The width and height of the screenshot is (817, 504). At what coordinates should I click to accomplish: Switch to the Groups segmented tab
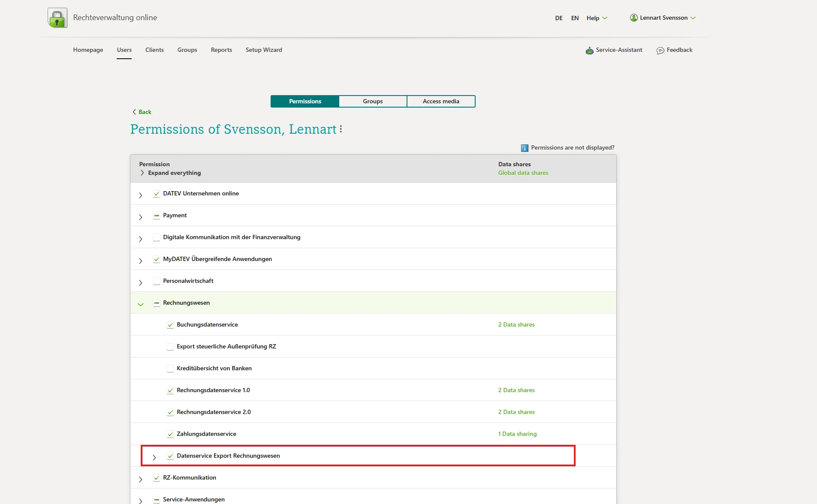[373, 101]
